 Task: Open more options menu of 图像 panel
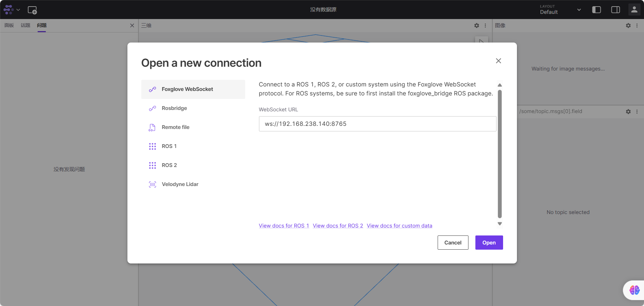[637, 26]
